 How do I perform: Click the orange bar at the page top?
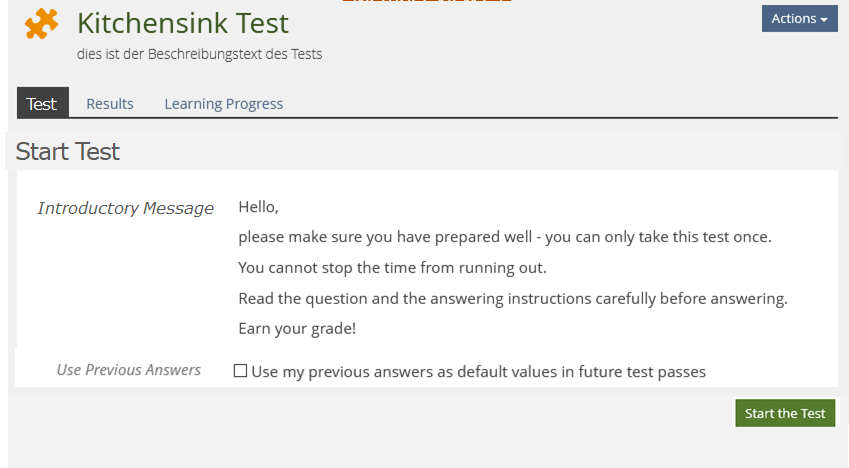426,2
